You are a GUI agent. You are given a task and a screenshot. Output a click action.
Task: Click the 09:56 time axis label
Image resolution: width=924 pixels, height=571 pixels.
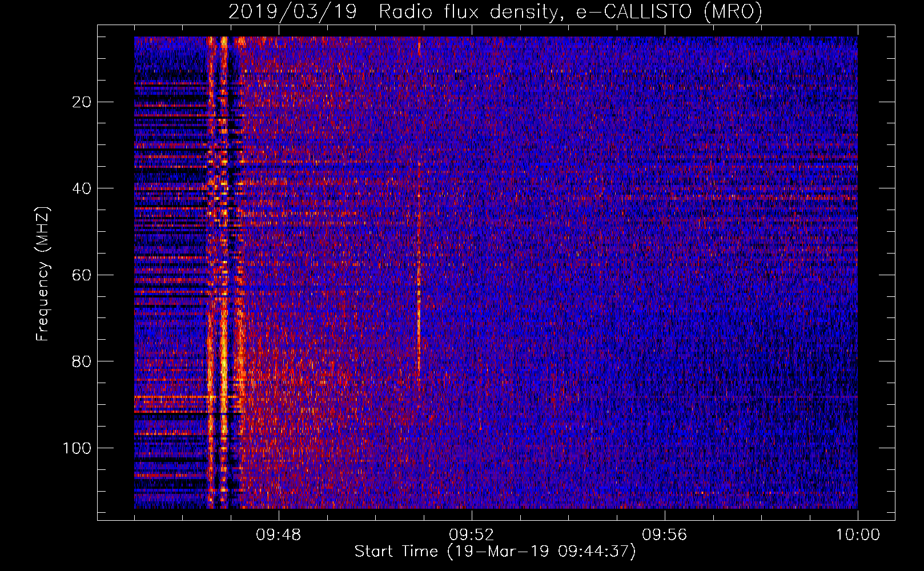[x=664, y=535]
